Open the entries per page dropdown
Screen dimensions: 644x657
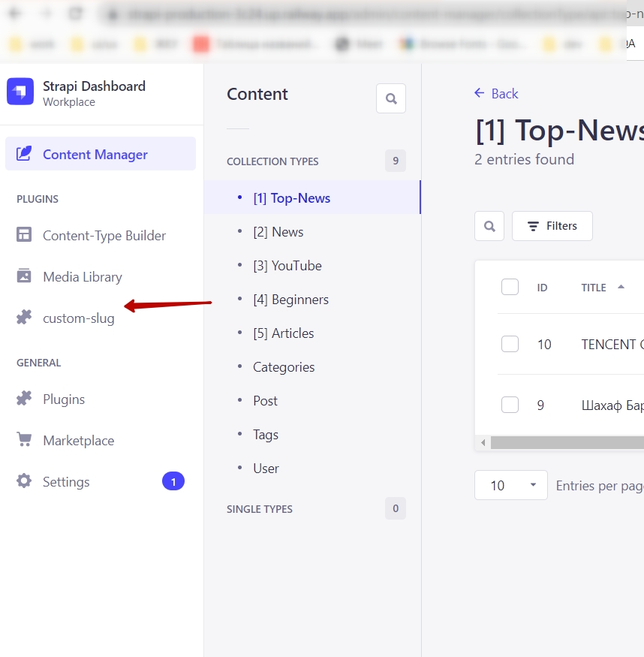coord(510,486)
